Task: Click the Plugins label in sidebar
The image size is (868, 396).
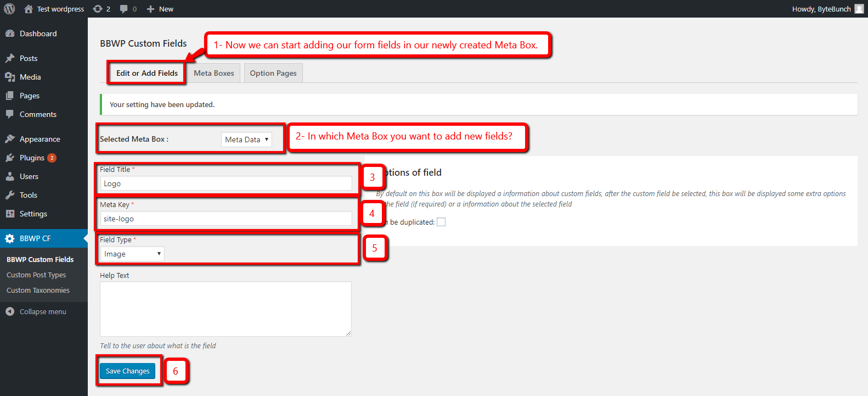Action: [x=32, y=158]
